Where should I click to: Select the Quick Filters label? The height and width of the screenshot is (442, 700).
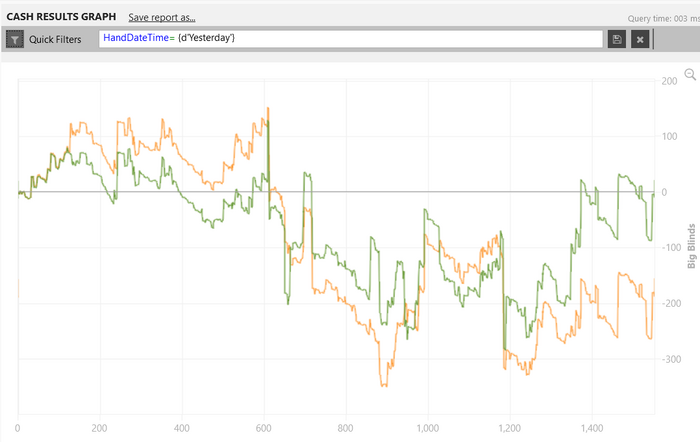tap(55, 39)
